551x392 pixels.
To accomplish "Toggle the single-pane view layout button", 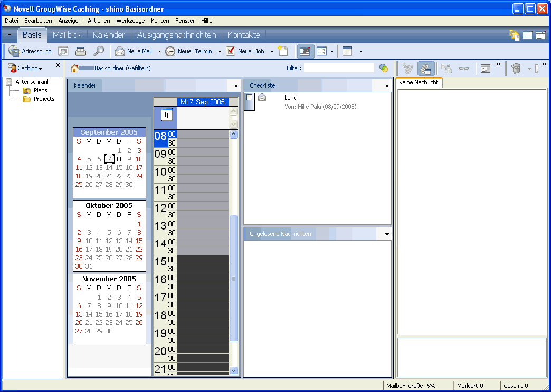I will (305, 51).
